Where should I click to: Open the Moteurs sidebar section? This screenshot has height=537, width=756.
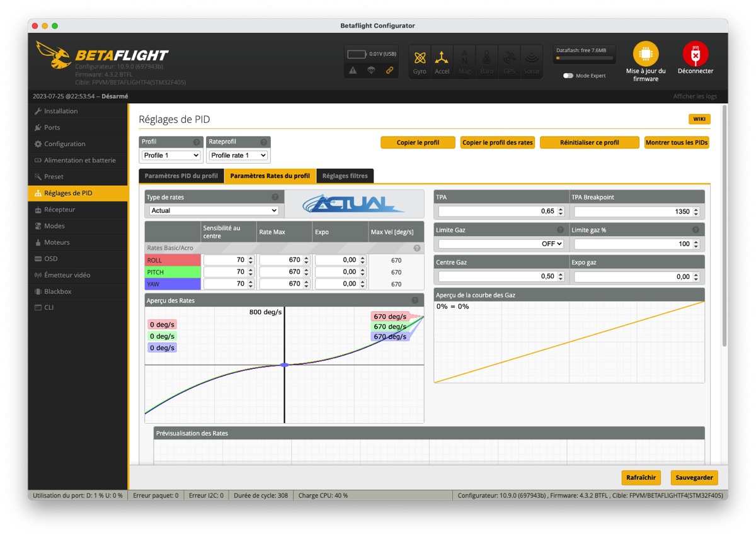tap(77, 242)
